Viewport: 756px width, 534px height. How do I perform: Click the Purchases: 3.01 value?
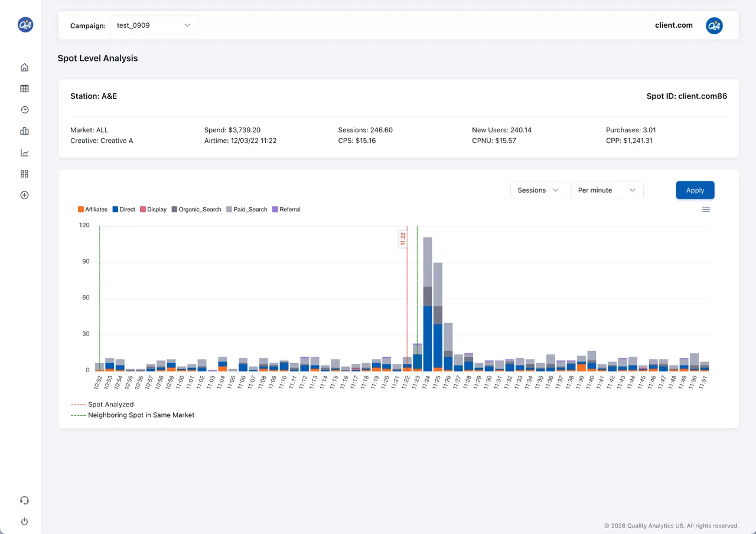(x=631, y=130)
